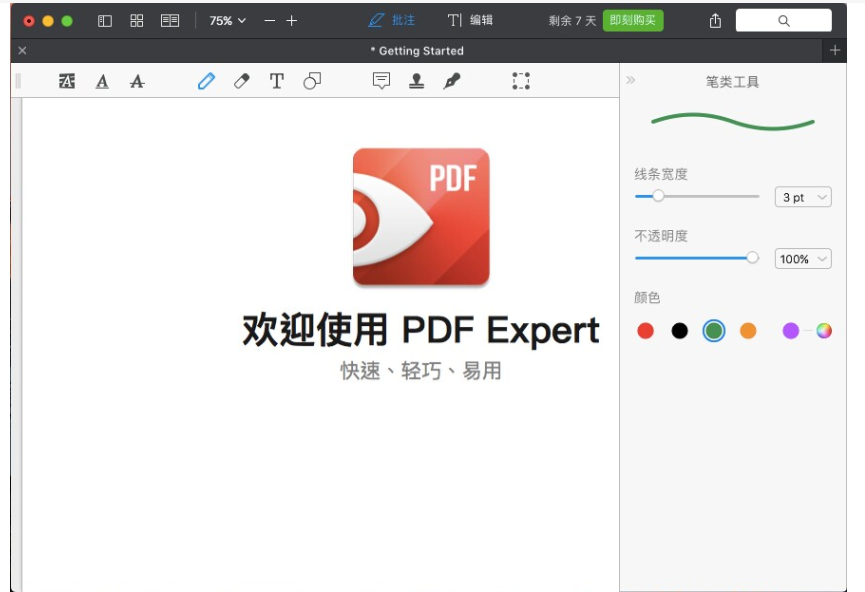The height and width of the screenshot is (592, 865).
Task: Adjust the 不透明度 opacity slider
Action: 697,258
